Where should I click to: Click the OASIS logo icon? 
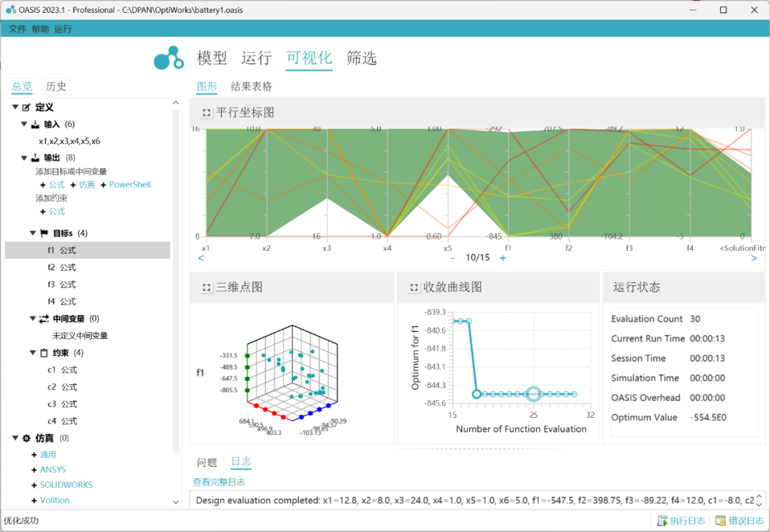168,58
